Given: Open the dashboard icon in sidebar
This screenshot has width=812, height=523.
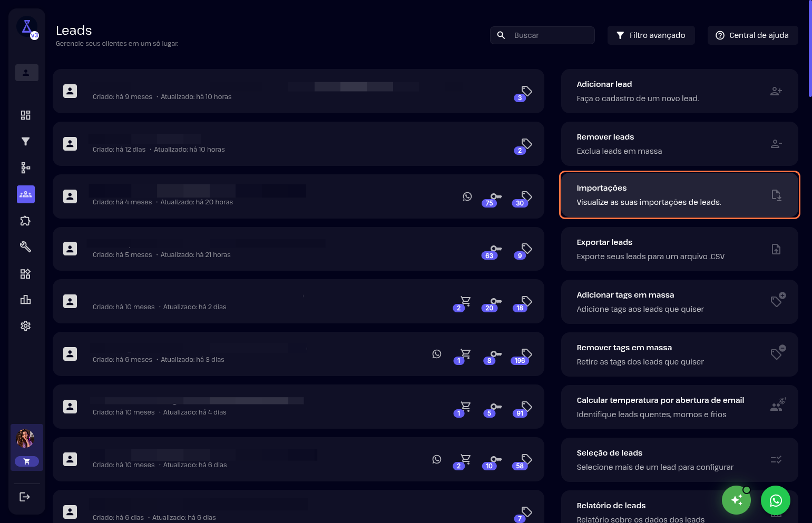Looking at the screenshot, I should pyautogui.click(x=25, y=115).
